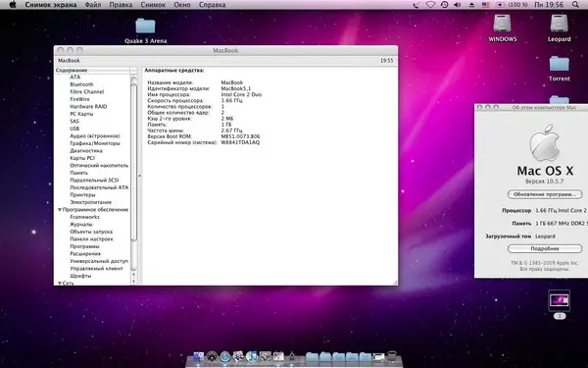The height and width of the screenshot is (368, 588).
Task: Select Bluetooth in the sidebar
Action: coord(81,84)
